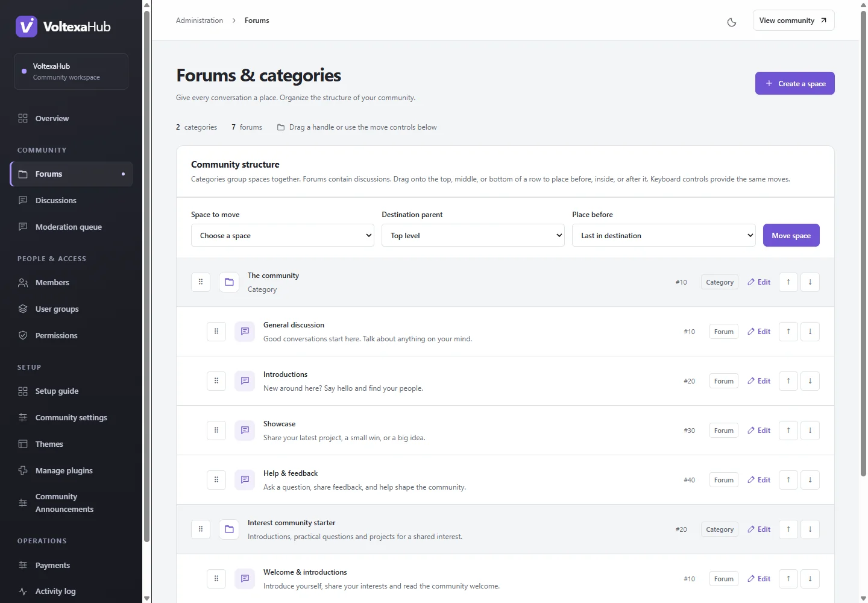Image resolution: width=868 pixels, height=603 pixels.
Task: Edit the Help & feedback forum
Action: point(759,480)
